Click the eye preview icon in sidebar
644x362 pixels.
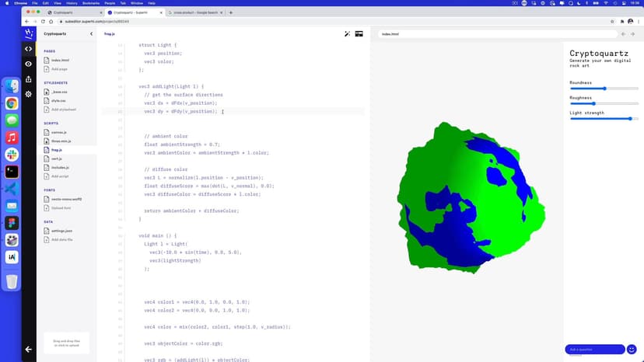pyautogui.click(x=29, y=64)
